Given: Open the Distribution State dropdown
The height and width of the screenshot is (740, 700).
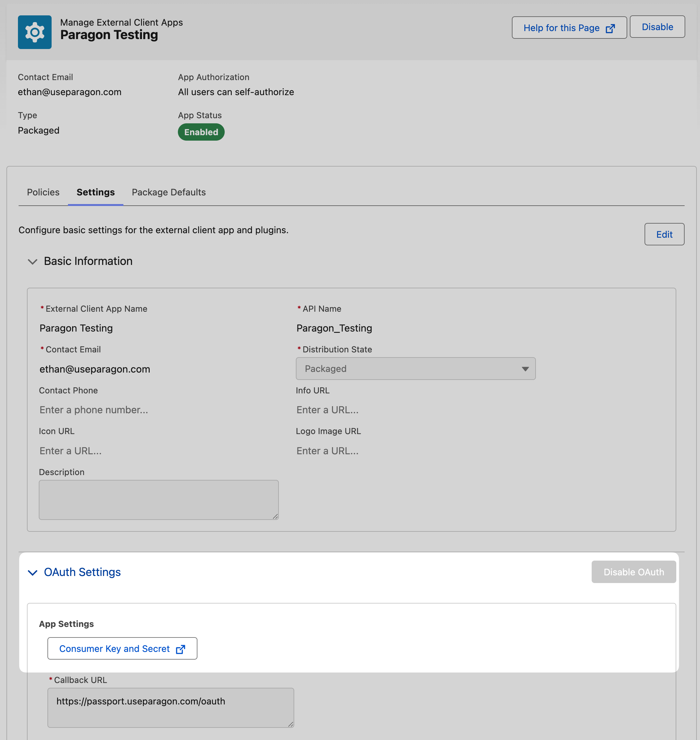Looking at the screenshot, I should pyautogui.click(x=415, y=368).
